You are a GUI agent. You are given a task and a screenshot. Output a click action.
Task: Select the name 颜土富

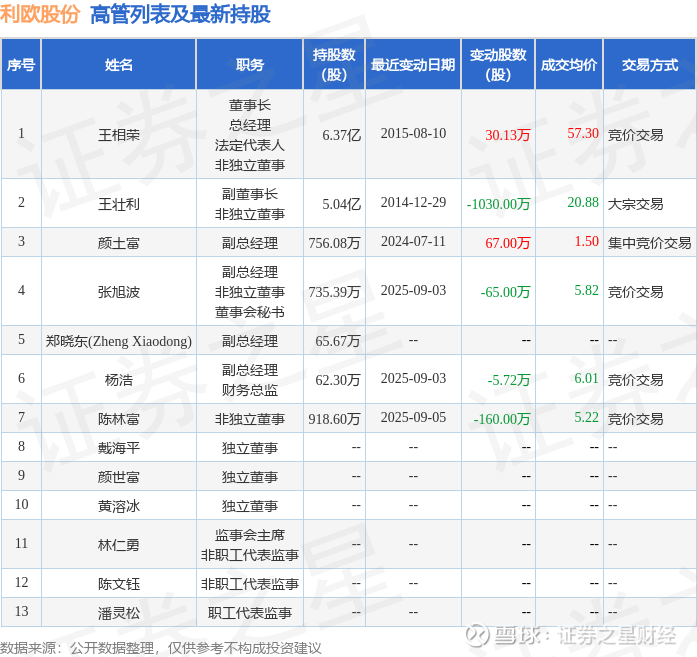[x=119, y=243]
